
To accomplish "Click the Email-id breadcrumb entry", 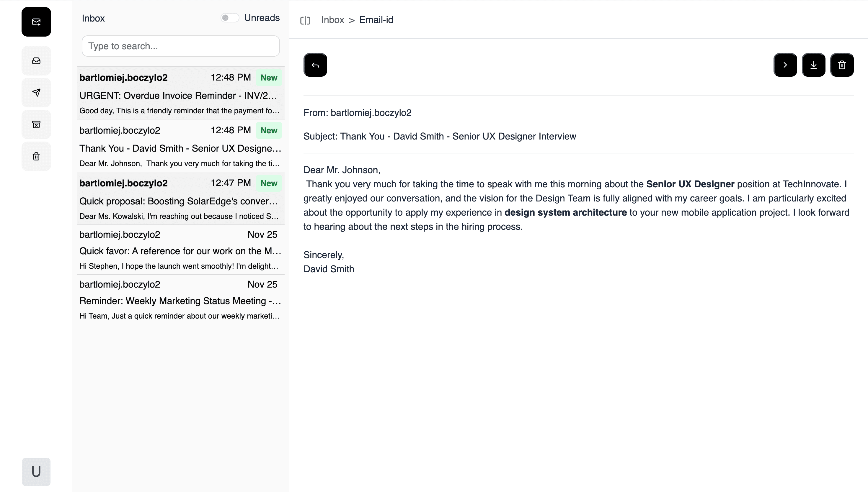I will pyautogui.click(x=376, y=20).
